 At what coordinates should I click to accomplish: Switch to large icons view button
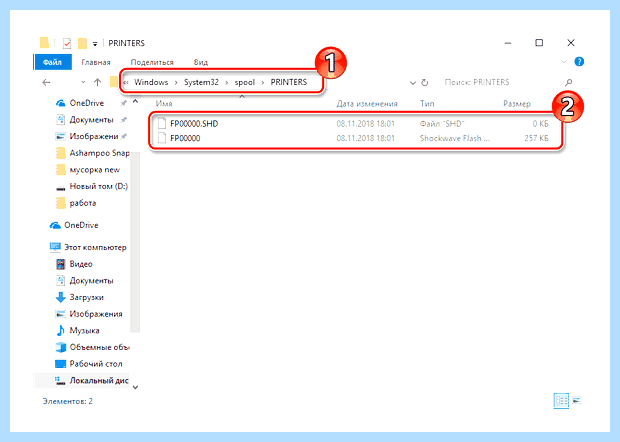[x=577, y=400]
